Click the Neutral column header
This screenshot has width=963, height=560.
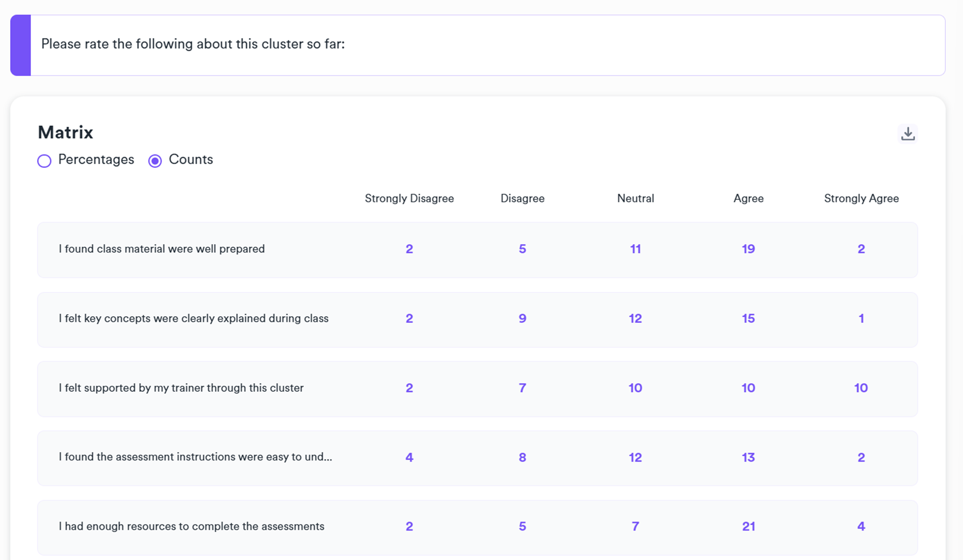635,198
